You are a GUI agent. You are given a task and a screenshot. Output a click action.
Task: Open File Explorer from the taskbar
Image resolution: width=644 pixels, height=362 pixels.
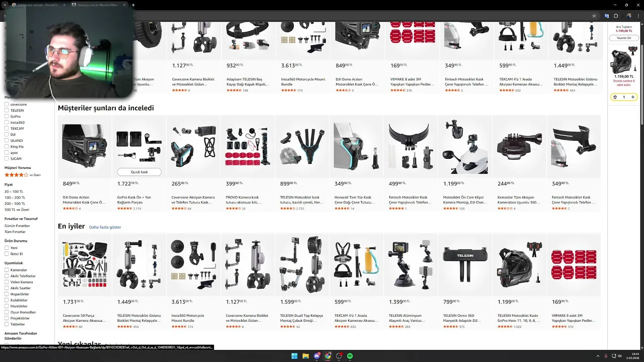(x=305, y=356)
